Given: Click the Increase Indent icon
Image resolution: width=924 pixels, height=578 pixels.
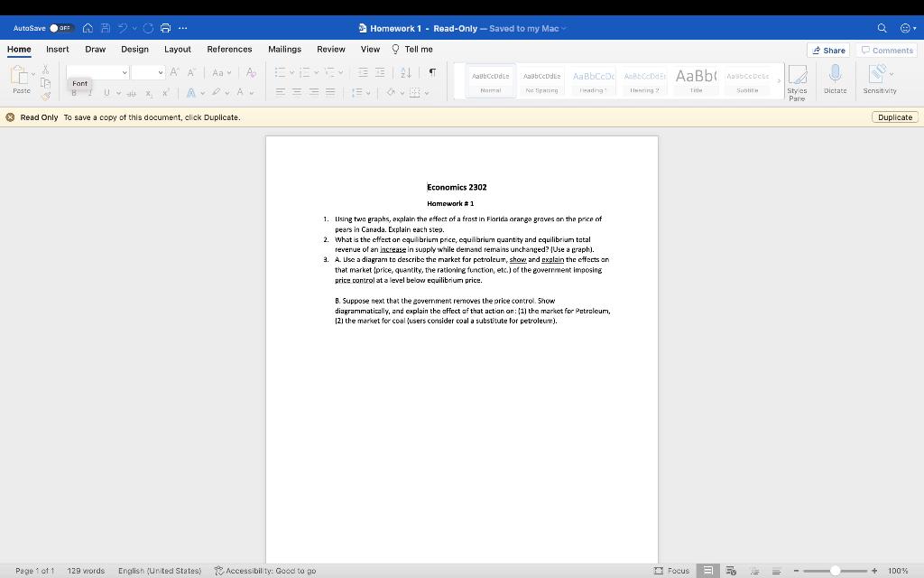Looking at the screenshot, I should pos(380,72).
